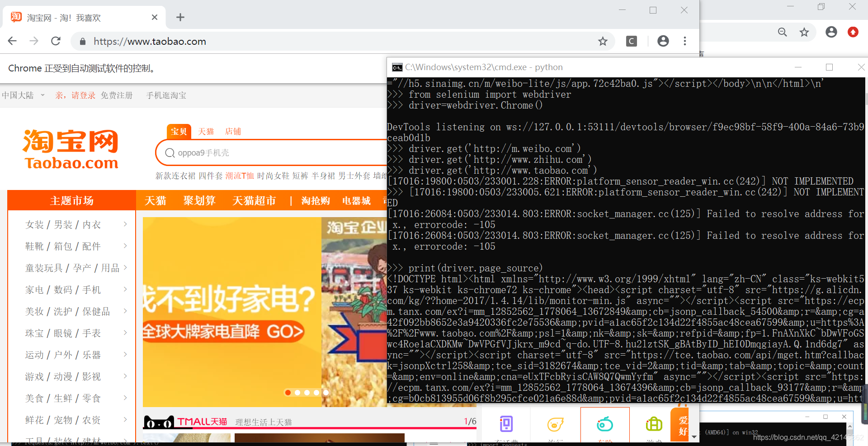Click the 手机逛淘宝 link
Screen dimensions: 868x446
tap(166, 95)
